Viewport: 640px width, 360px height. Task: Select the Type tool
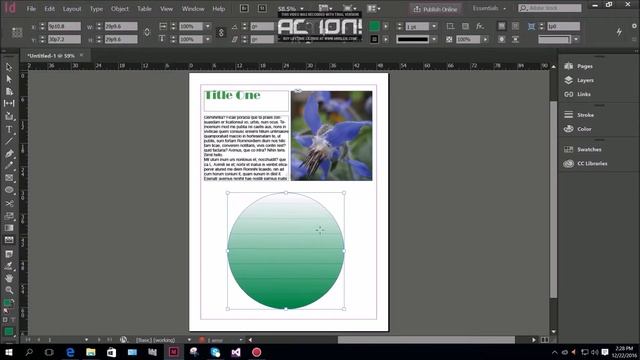(x=9, y=129)
